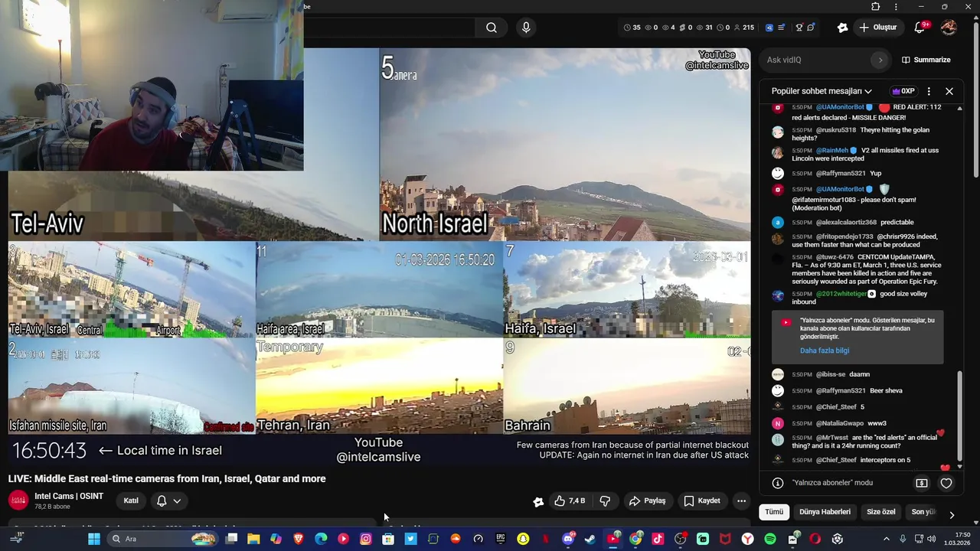Image resolution: width=980 pixels, height=551 pixels.
Task: Show next category chips with arrow
Action: pos(952,515)
